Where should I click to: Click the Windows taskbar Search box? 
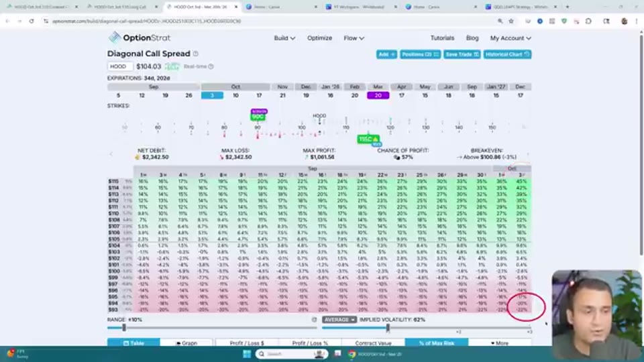(292, 354)
